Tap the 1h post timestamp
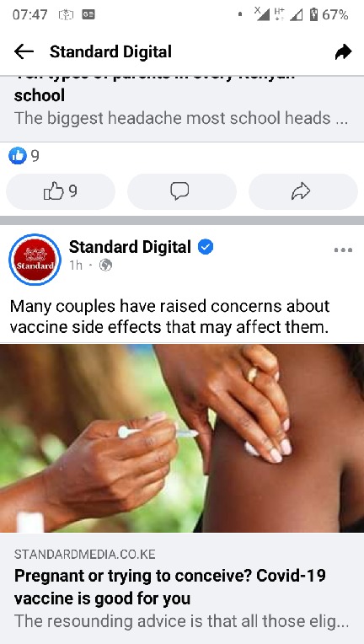 coord(76,266)
